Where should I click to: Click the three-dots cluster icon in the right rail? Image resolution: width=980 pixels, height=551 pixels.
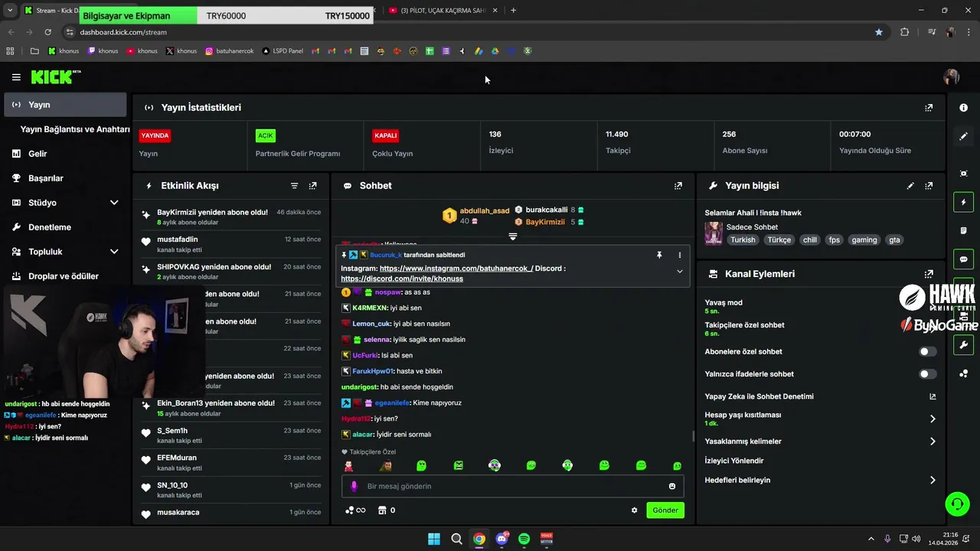point(963,373)
